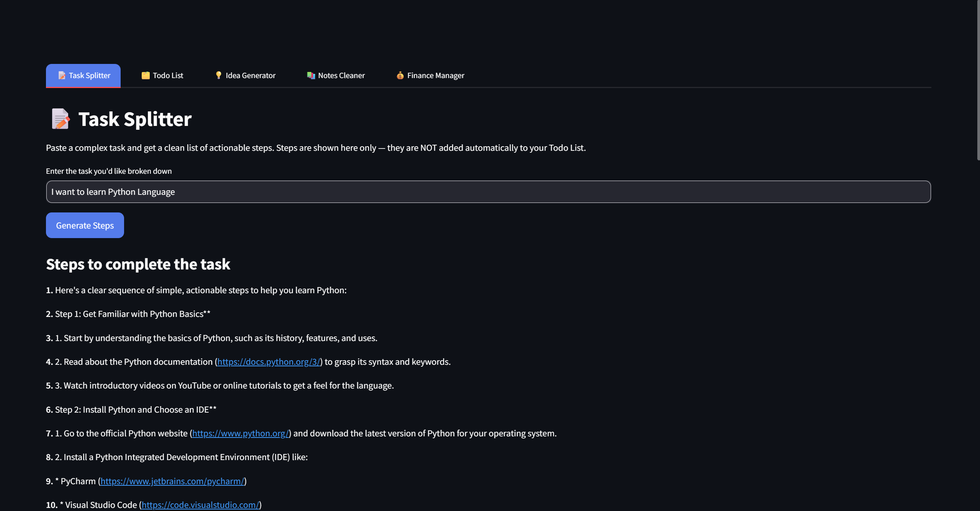Click the books icon on Notes Cleaner tab
980x511 pixels.
coord(311,75)
